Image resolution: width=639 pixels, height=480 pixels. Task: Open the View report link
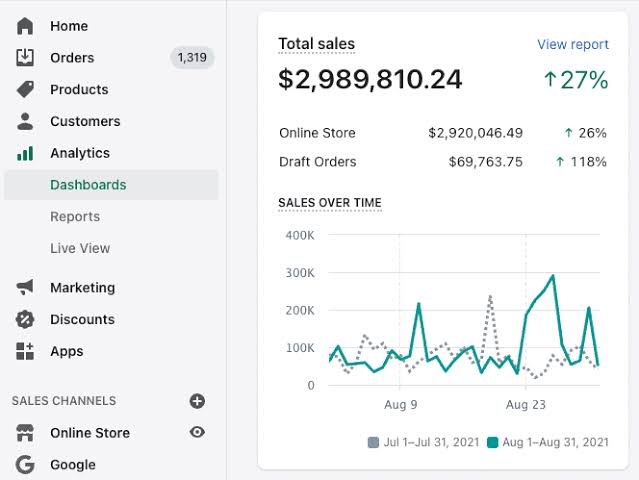click(573, 44)
